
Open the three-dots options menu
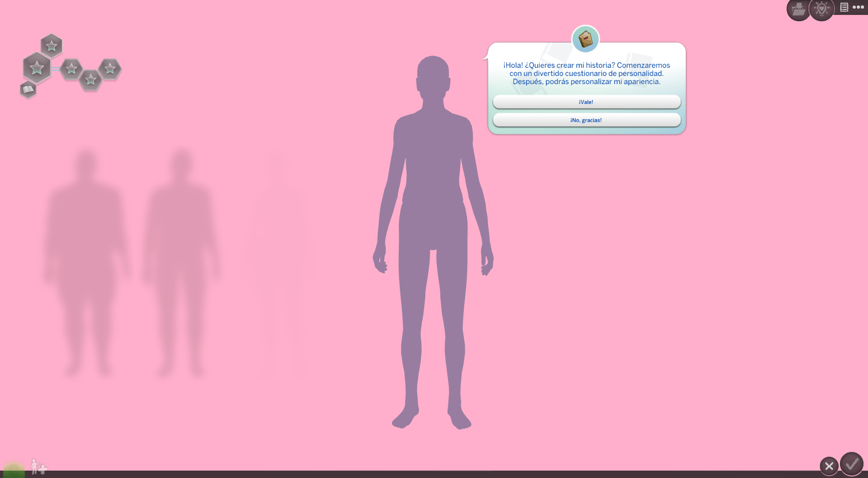click(x=858, y=7)
